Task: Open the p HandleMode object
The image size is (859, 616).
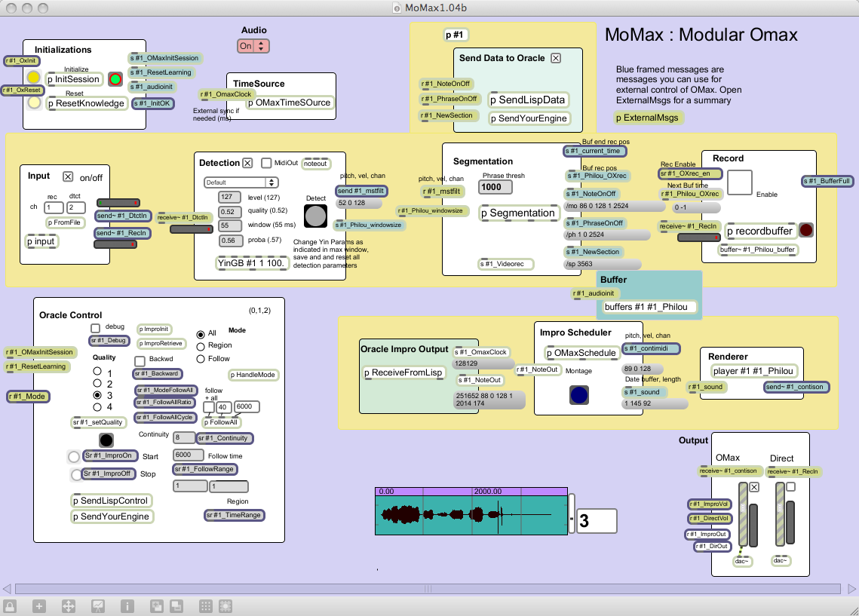Action: (x=253, y=375)
